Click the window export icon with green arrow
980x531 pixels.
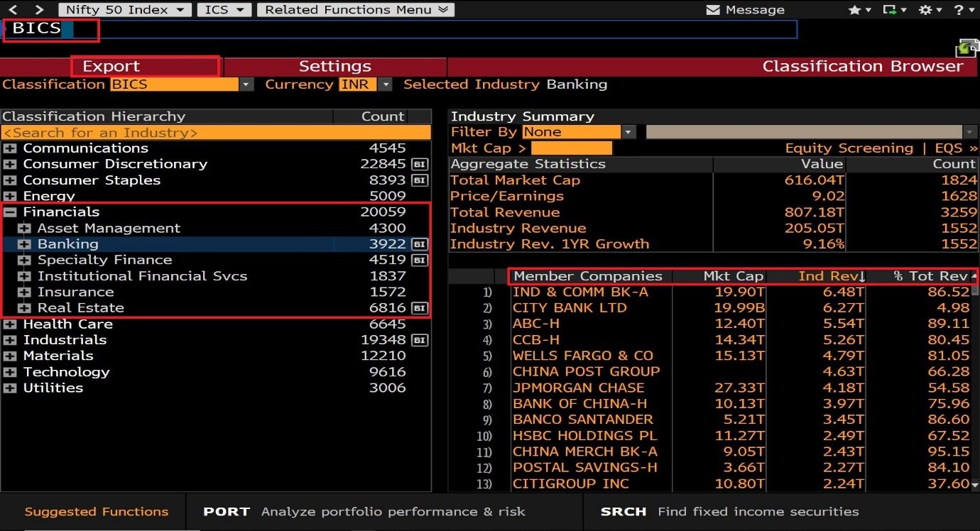pos(889,10)
